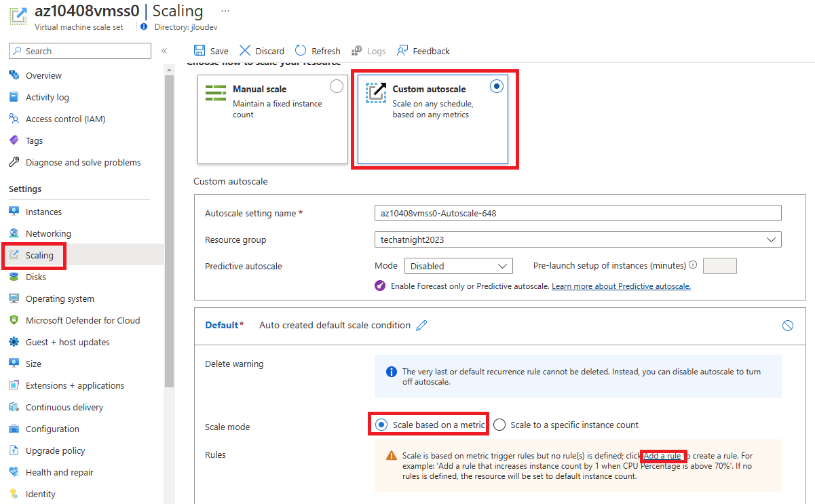Edit default scale condition with pencil icon
The image size is (815, 504).
click(x=421, y=326)
